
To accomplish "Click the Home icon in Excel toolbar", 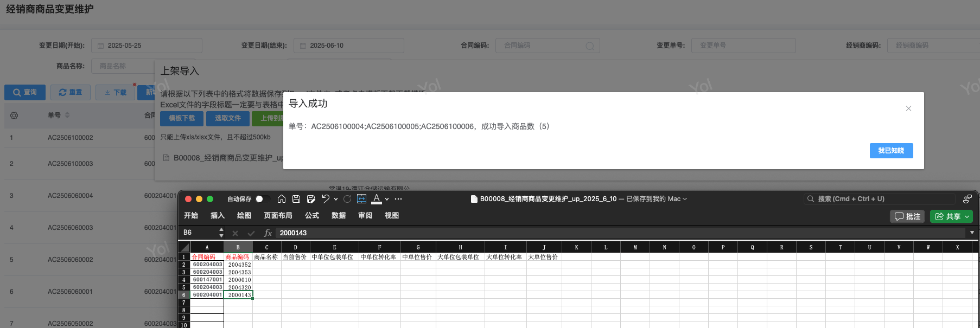I will pos(281,199).
